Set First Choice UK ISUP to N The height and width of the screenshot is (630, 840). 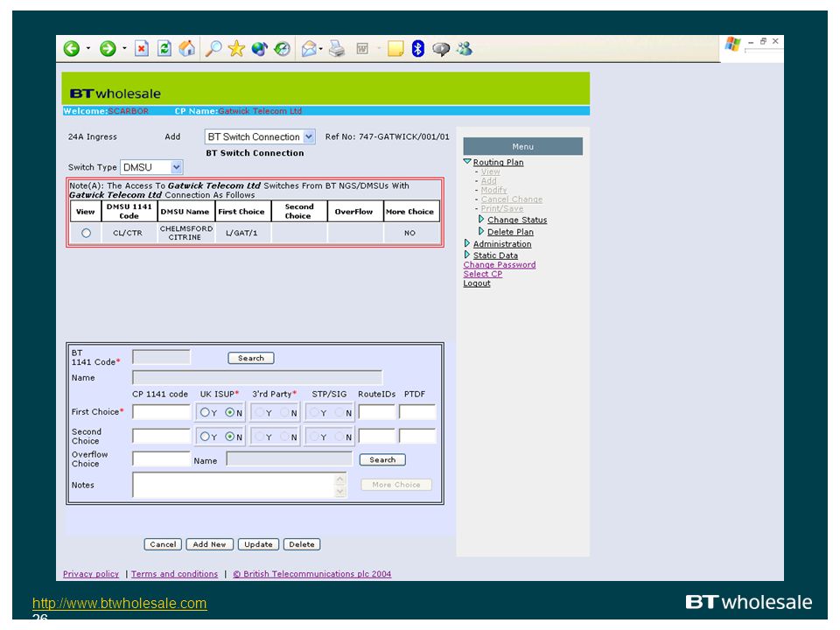230,412
